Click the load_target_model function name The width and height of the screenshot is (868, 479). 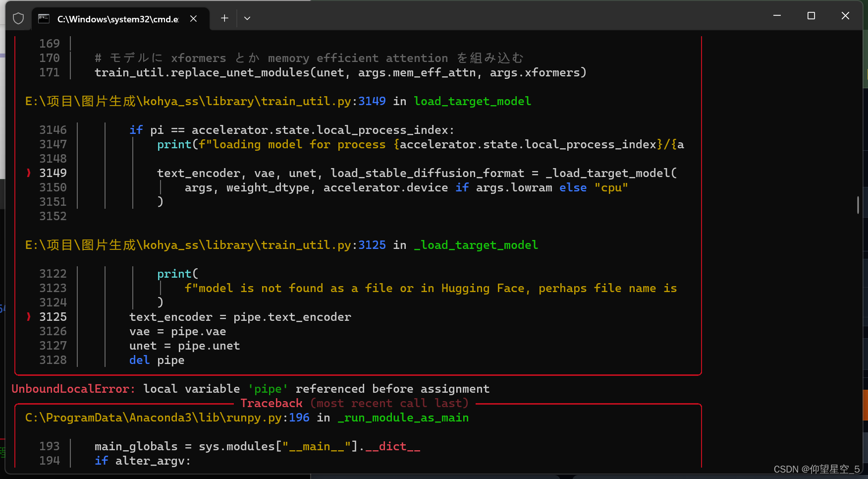pyautogui.click(x=472, y=101)
